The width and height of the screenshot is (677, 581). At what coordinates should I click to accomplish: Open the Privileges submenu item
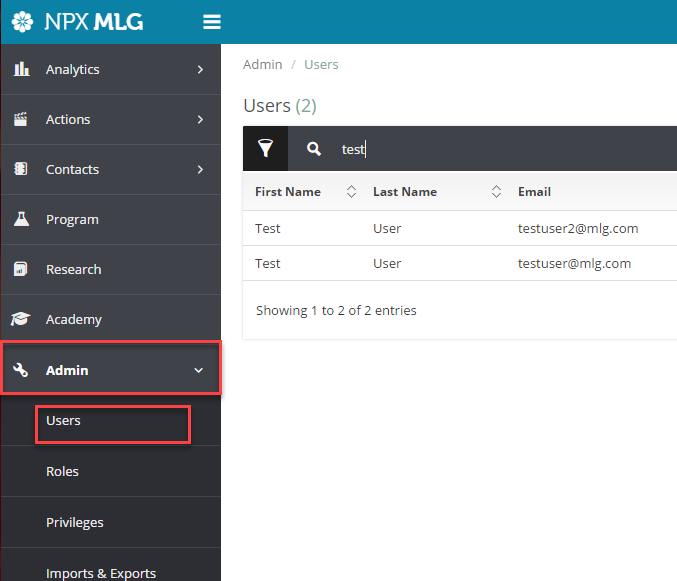[75, 522]
